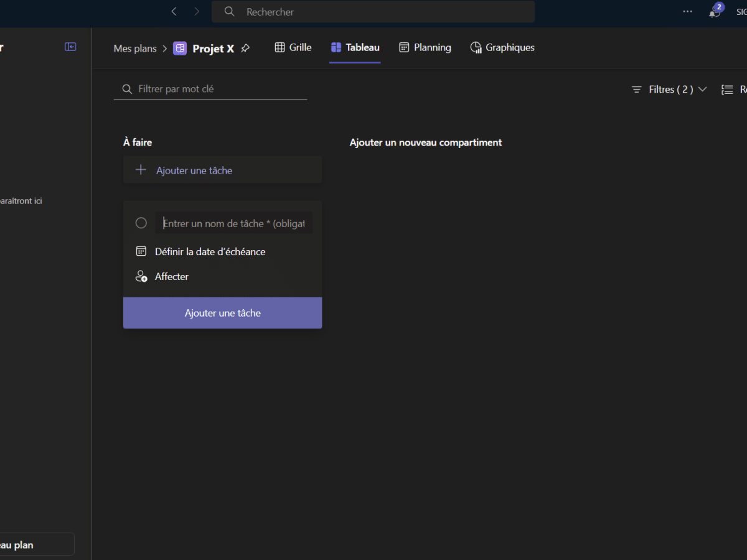The image size is (747, 560).
Task: Click the calendar icon for due date
Action: pos(141,251)
